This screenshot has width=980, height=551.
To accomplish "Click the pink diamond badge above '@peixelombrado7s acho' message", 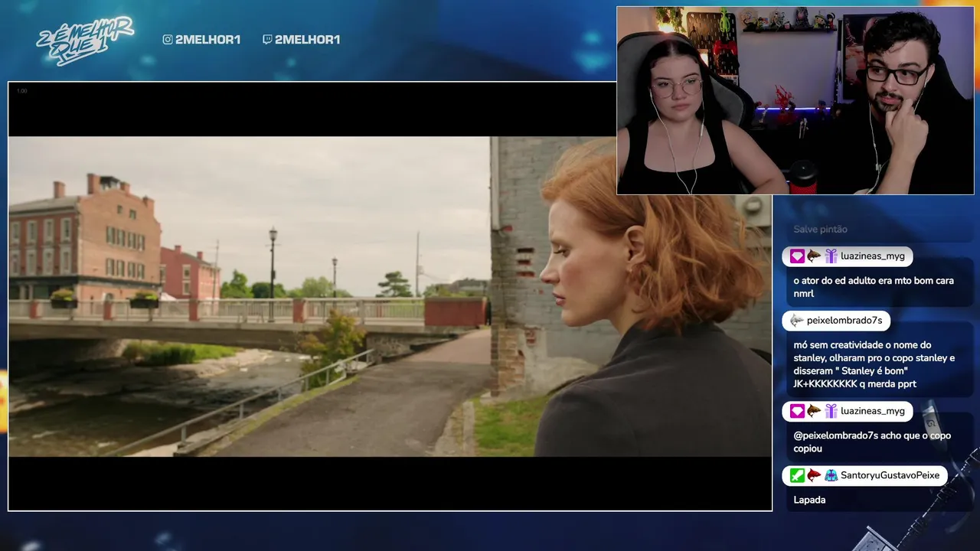I will click(x=797, y=411).
